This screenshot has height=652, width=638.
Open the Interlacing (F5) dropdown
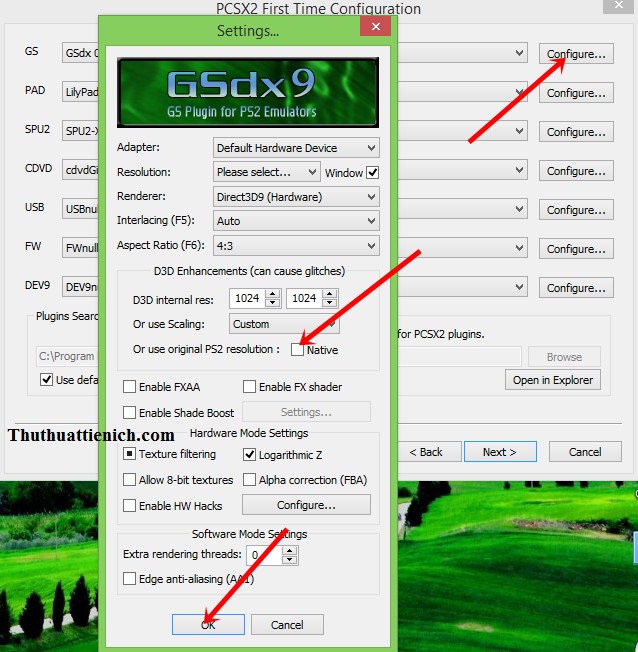296,221
